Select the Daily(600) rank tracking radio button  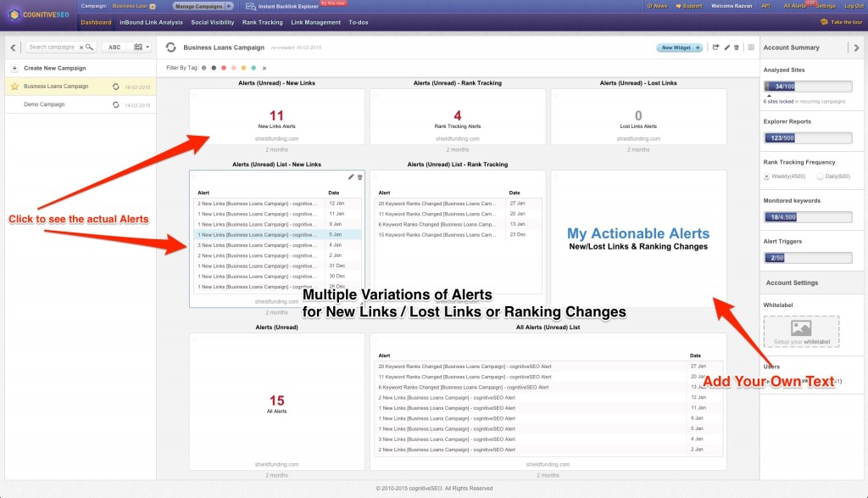point(820,176)
